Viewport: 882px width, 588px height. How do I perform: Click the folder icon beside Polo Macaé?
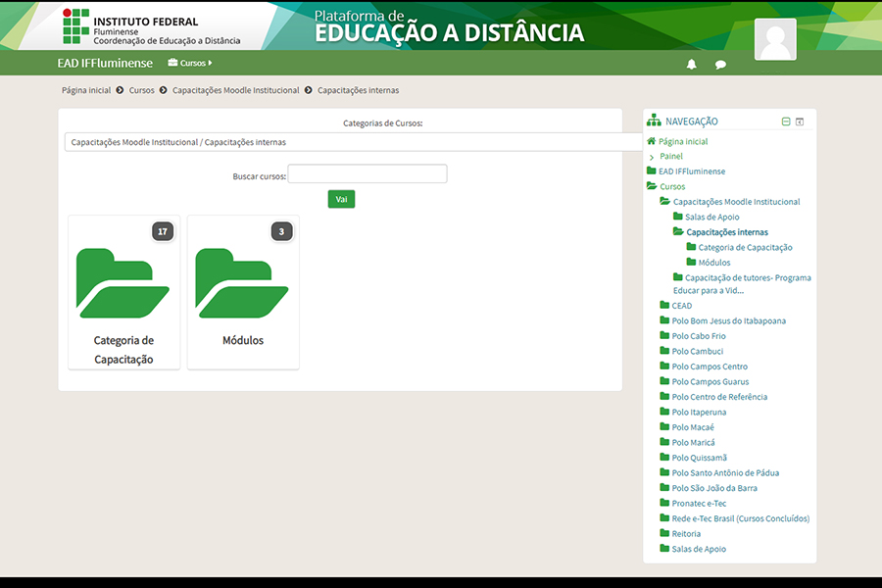[x=664, y=426]
